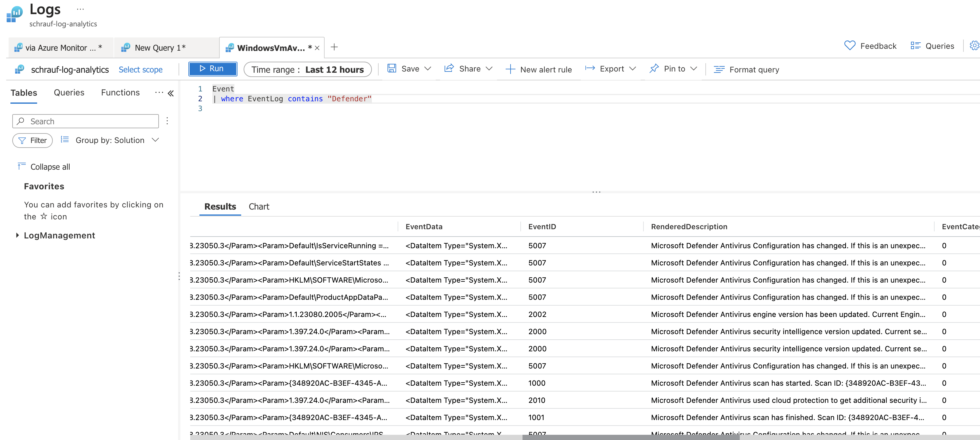Switch to the Chart results tab
Screen dimensions: 980x440
[x=259, y=206]
